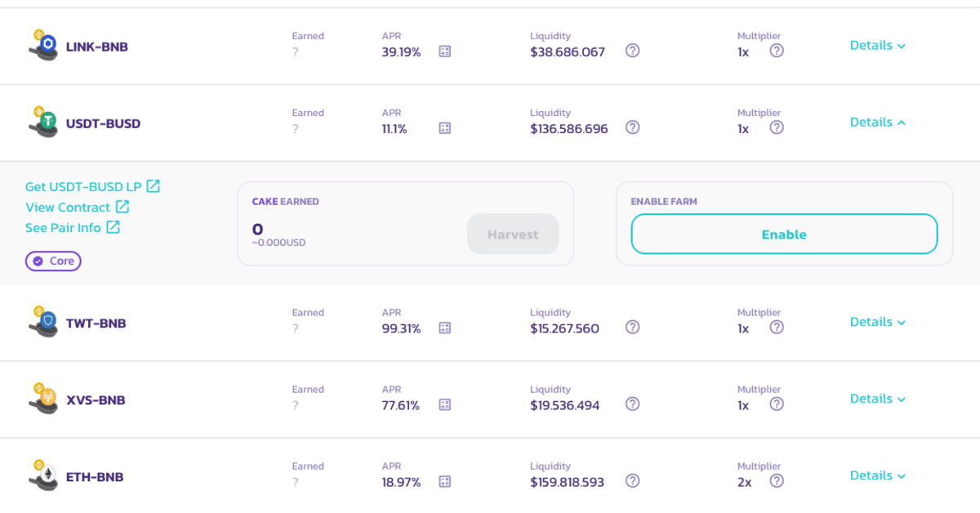980x513 pixels.
Task: Open APR calculator for XVS-BNB farm
Action: tap(445, 404)
